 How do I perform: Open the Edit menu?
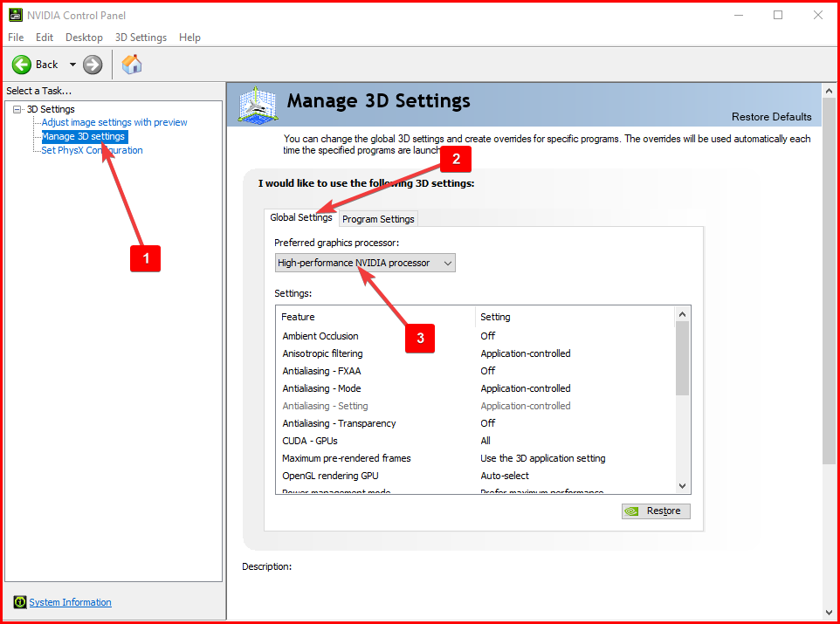click(x=45, y=38)
